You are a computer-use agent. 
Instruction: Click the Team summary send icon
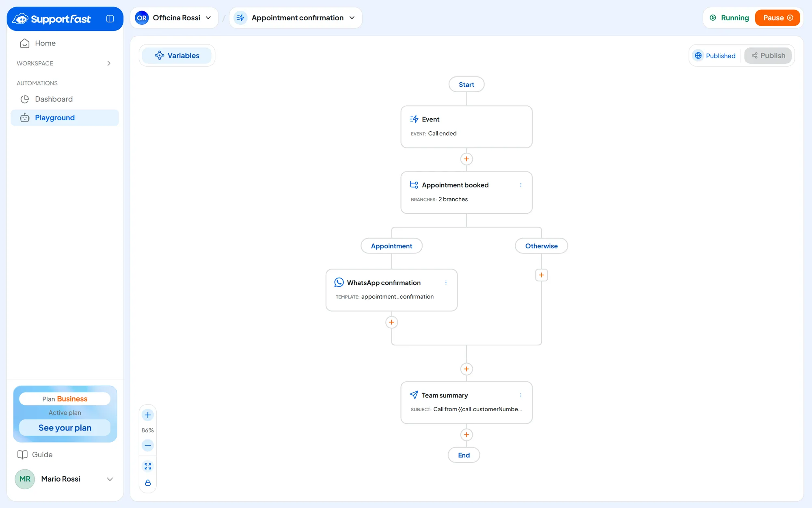coord(414,395)
